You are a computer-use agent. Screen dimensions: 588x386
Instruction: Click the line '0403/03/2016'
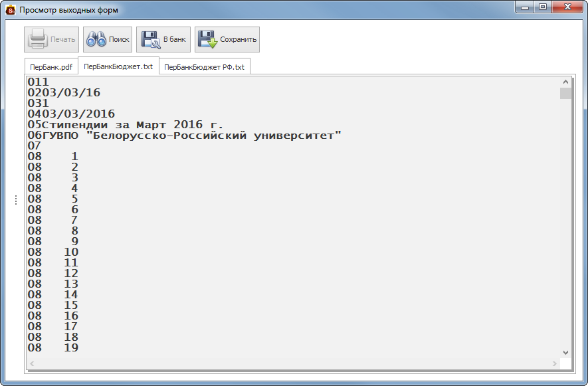pos(71,114)
